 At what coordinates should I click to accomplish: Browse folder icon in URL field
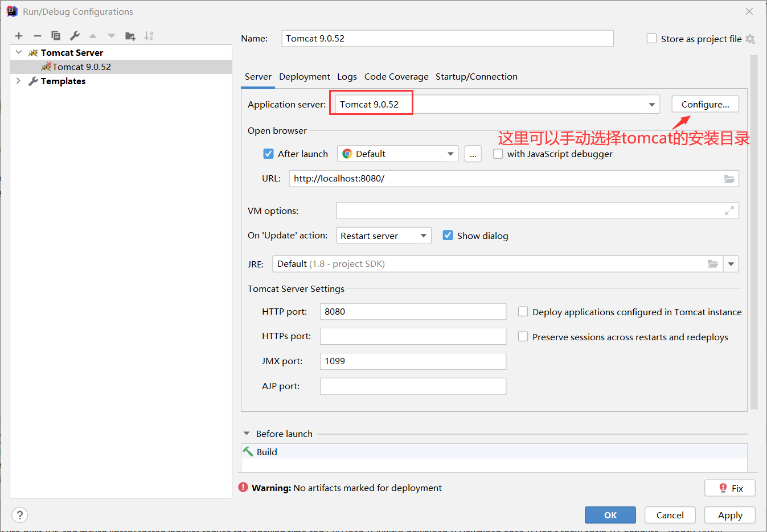729,179
